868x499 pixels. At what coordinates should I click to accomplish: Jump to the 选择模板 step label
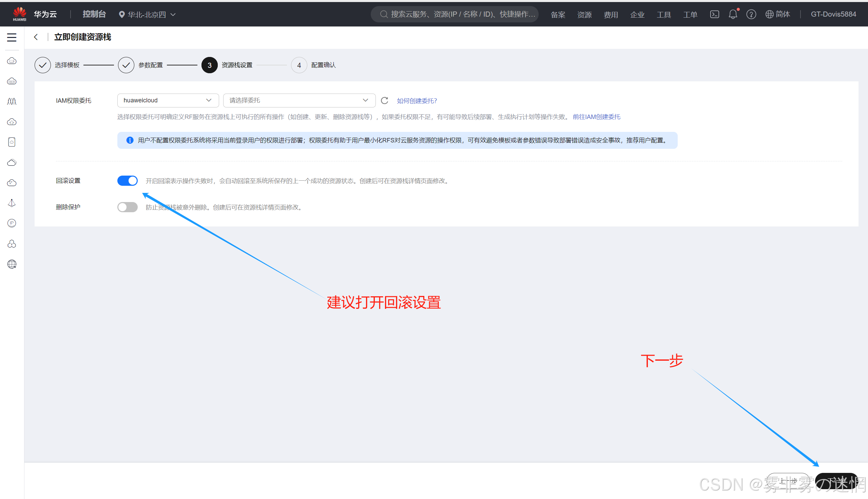tap(67, 65)
